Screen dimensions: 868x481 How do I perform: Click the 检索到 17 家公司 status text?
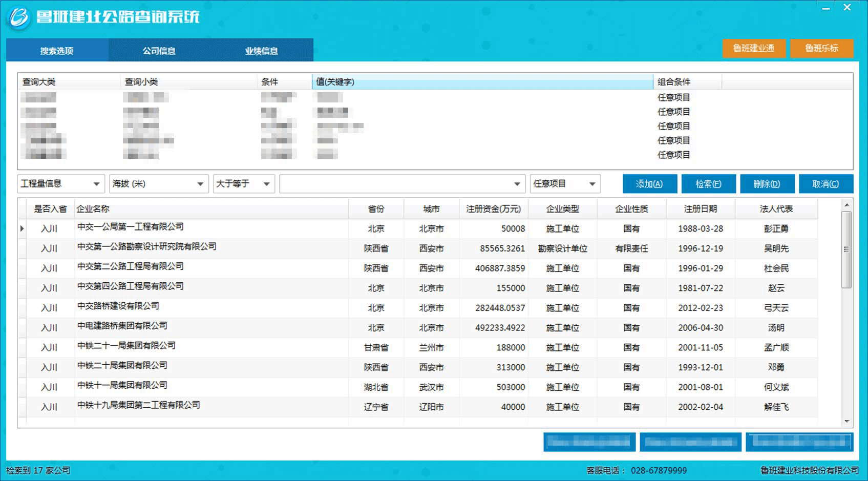pos(38,470)
